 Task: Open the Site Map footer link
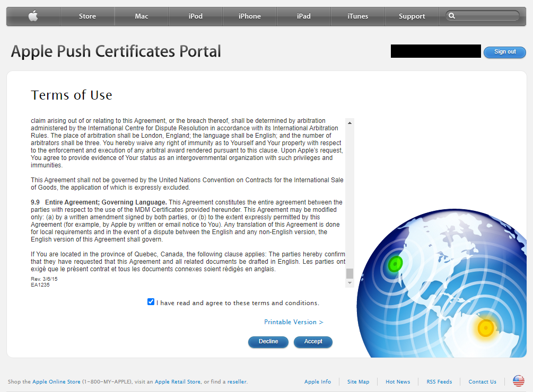(x=358, y=381)
